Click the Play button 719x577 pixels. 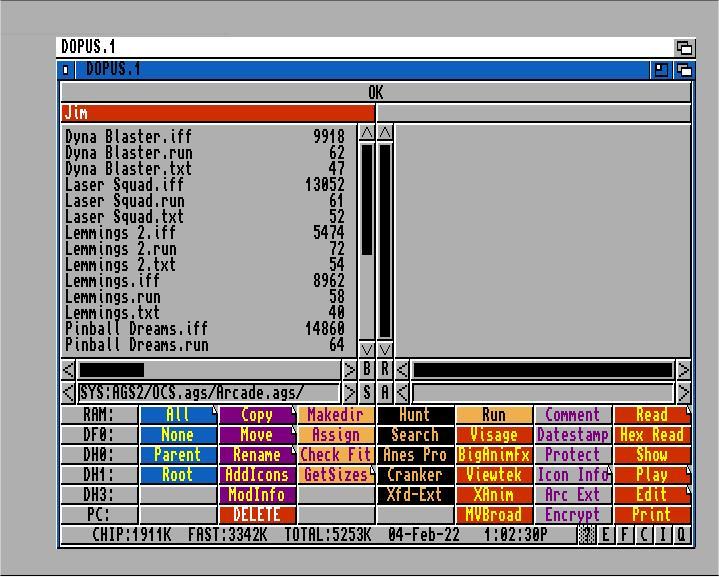point(652,475)
